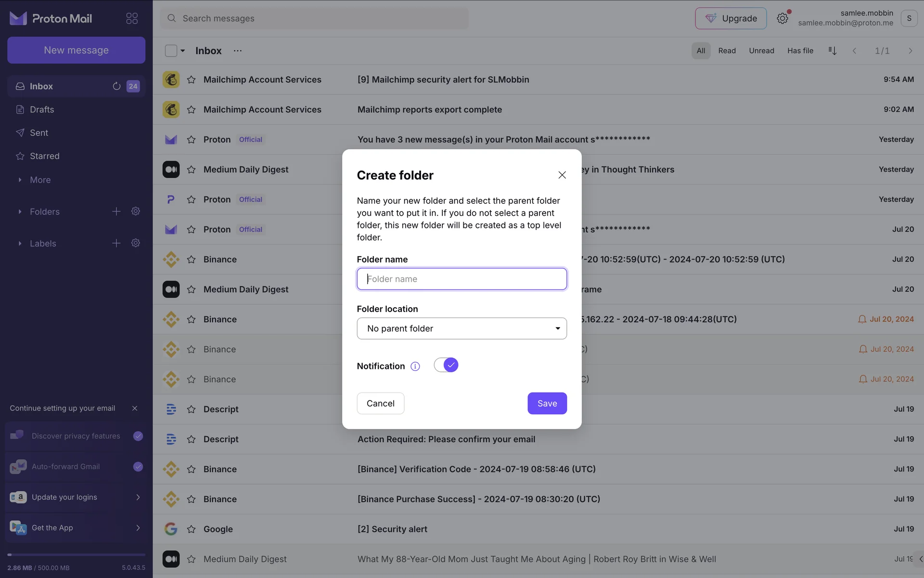Viewport: 924px width, 578px height.
Task: Click the settings gear in top bar
Action: click(783, 18)
